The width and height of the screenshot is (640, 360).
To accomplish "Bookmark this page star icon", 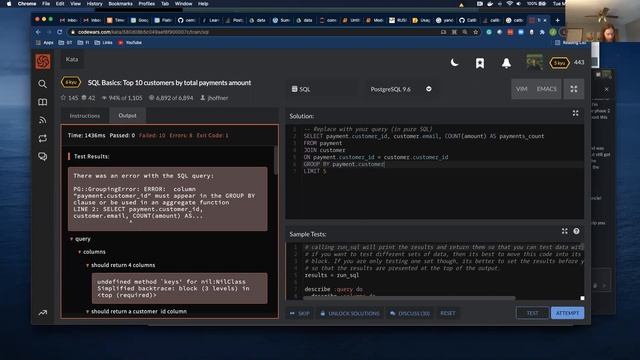I will (476, 32).
